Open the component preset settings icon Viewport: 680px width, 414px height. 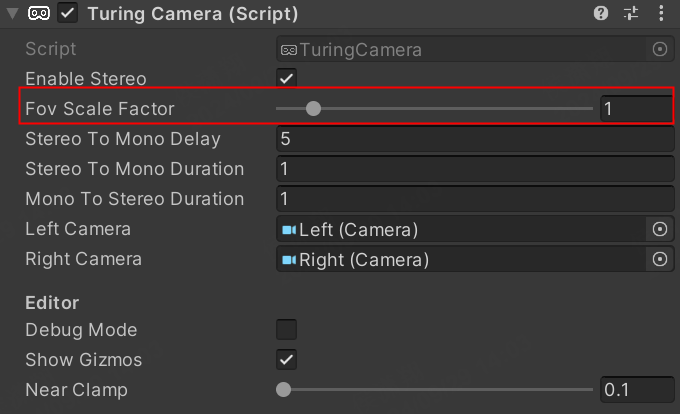[630, 14]
